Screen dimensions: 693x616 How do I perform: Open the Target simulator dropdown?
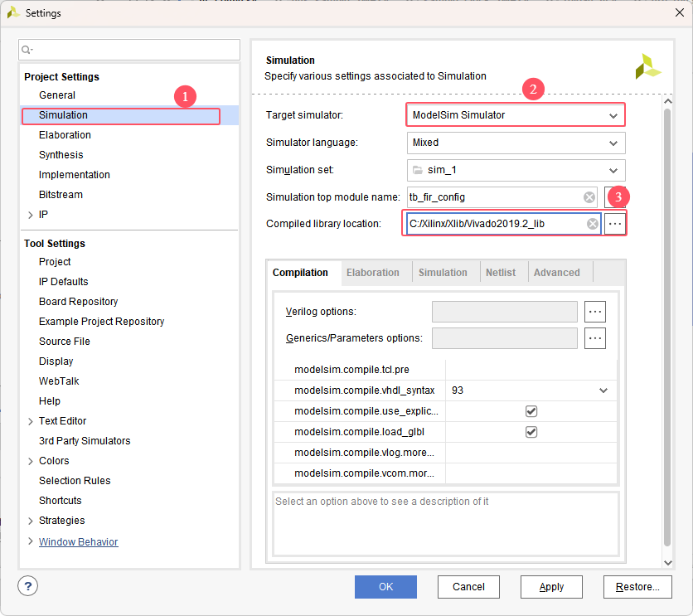click(516, 115)
